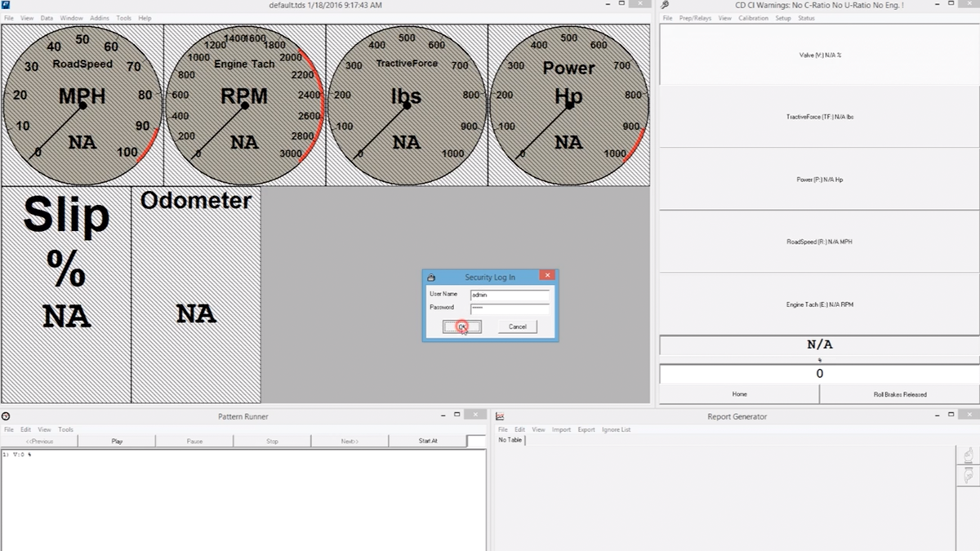Cancel the Security Log In dialog
Viewport: 980px width, 551px height.
pos(518,327)
